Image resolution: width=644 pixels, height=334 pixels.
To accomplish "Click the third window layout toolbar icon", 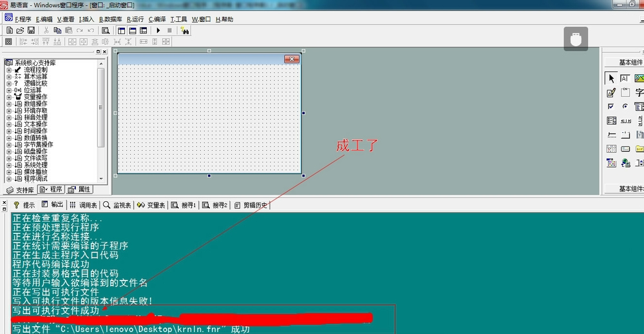I will tap(144, 30).
